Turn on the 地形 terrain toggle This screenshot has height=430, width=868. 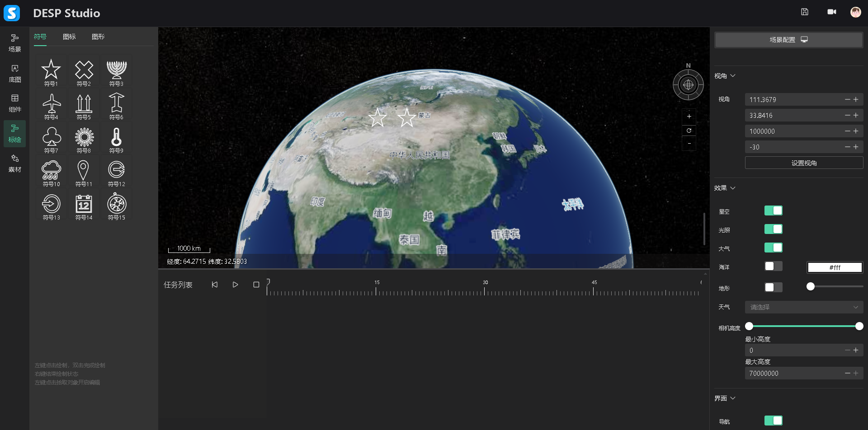773,287
